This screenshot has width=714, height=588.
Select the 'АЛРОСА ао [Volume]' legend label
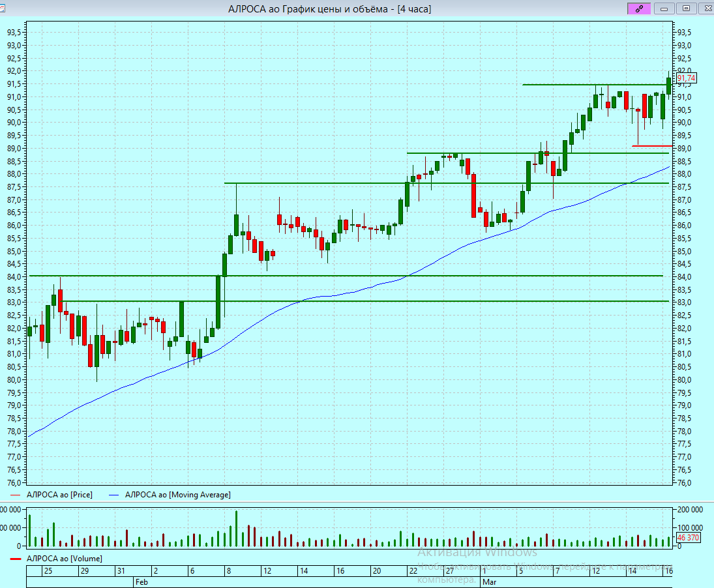(x=64, y=559)
